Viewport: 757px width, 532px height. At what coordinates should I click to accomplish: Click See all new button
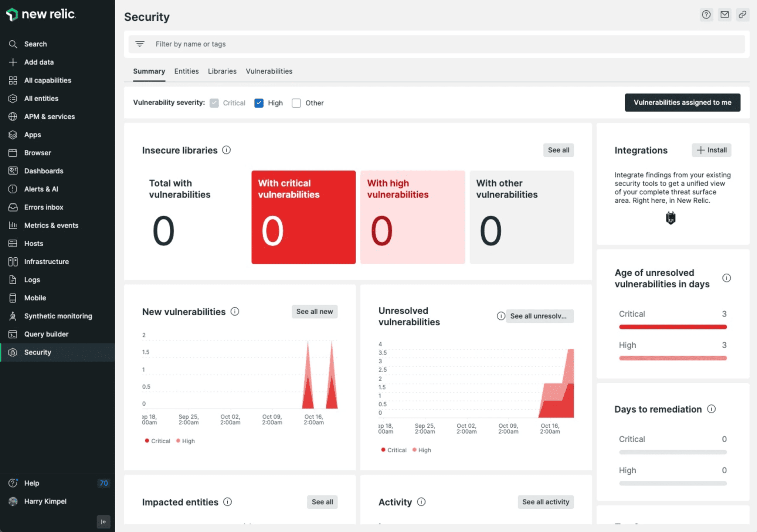coord(315,311)
